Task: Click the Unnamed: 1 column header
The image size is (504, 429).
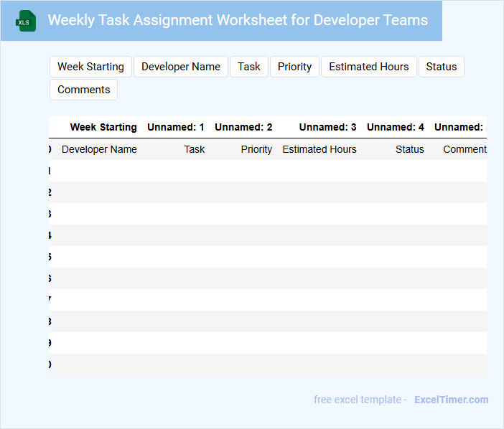Action: (175, 127)
